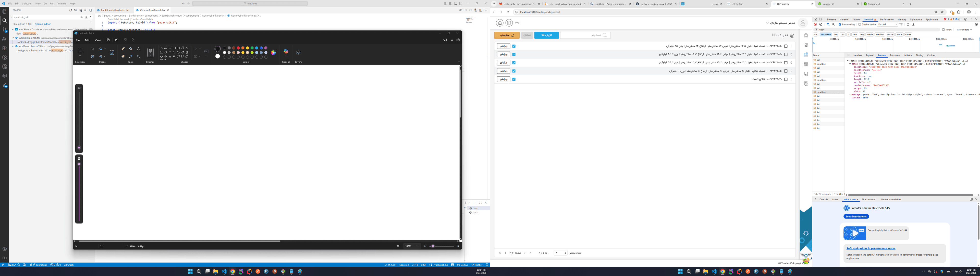Viewport: 980px width, 276px height.
Task: Switch to Response tab in DevTools
Action: (x=895, y=55)
